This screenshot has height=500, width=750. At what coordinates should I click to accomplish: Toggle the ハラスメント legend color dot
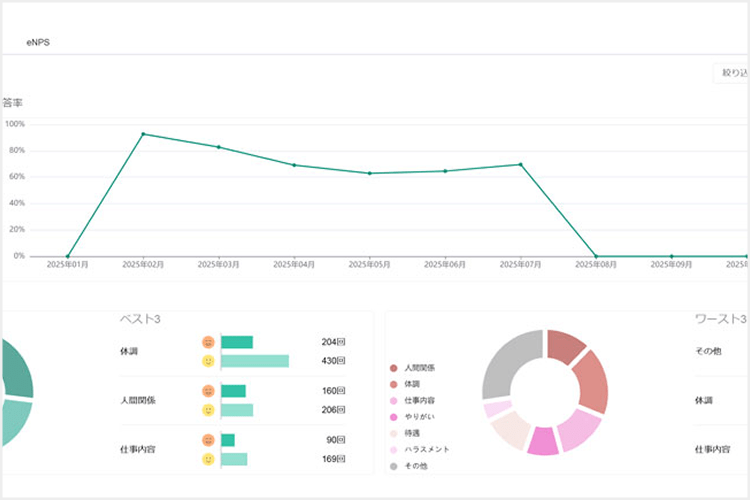click(394, 450)
